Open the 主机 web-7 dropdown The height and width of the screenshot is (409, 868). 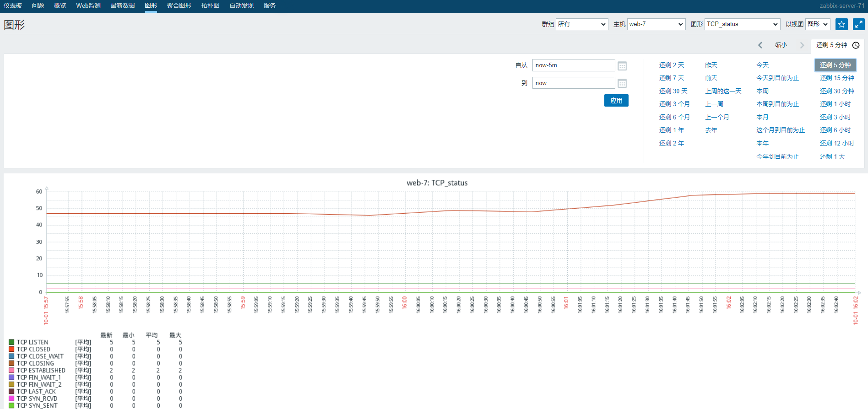pyautogui.click(x=656, y=24)
